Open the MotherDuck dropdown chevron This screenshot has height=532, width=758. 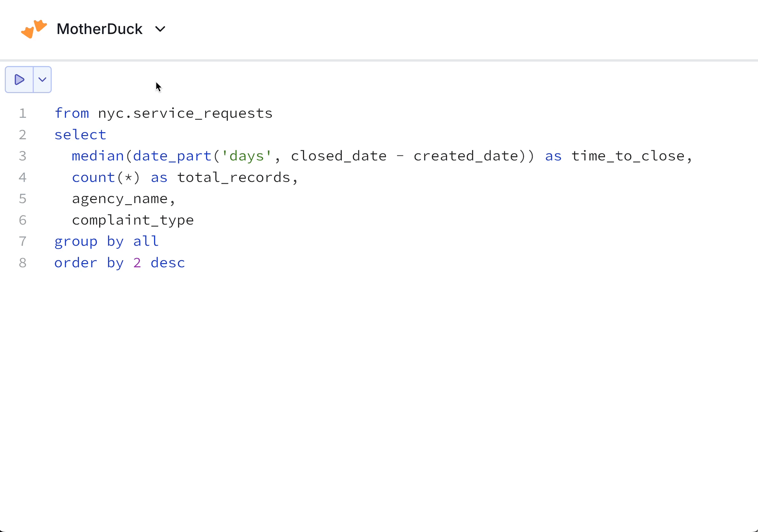pos(160,30)
